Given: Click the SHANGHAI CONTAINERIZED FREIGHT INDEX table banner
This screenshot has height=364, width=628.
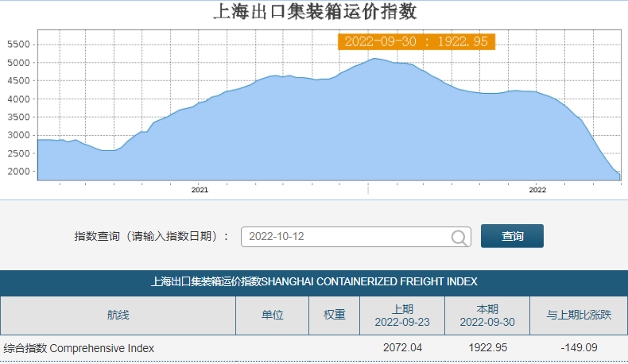Looking at the screenshot, I should tap(314, 282).
